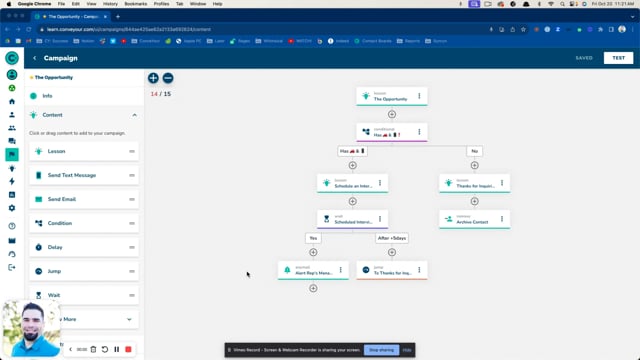Select the Lesson content block
This screenshot has width=640, height=360.
point(84,151)
